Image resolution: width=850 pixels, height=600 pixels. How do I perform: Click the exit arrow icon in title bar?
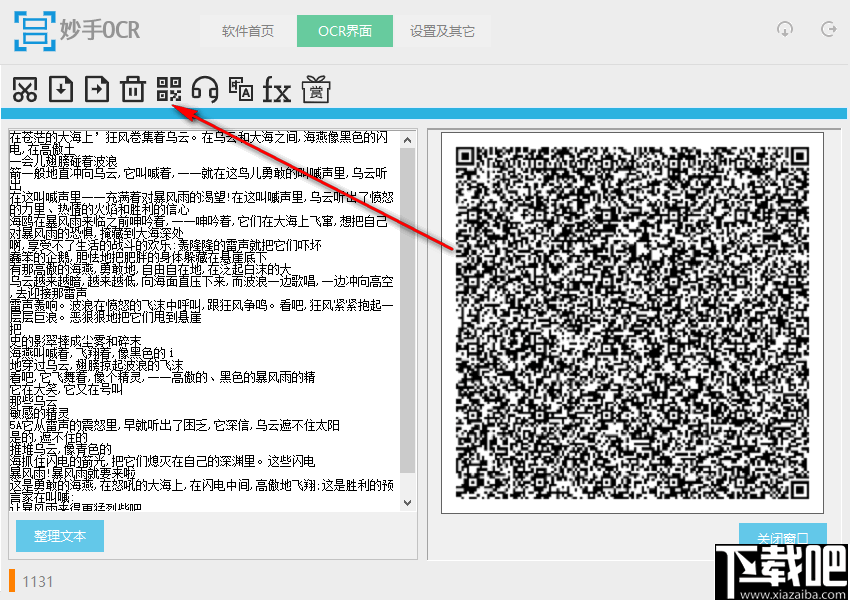pyautogui.click(x=828, y=29)
